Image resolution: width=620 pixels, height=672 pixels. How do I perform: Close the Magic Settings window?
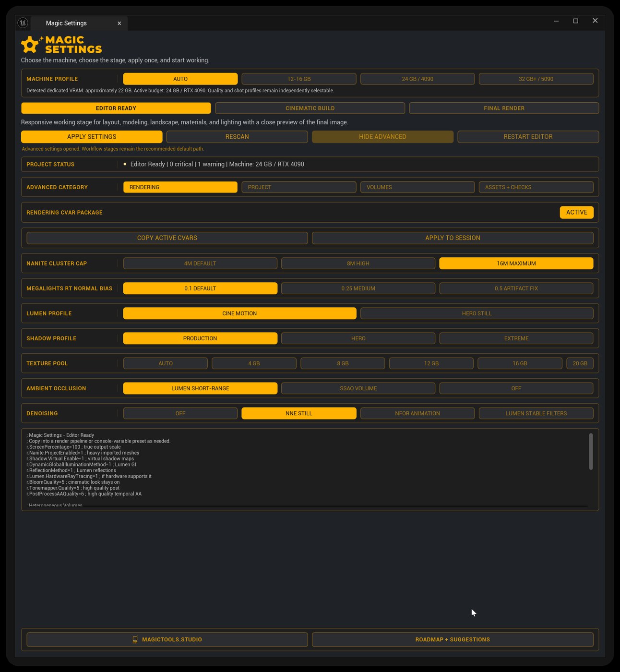click(x=595, y=21)
